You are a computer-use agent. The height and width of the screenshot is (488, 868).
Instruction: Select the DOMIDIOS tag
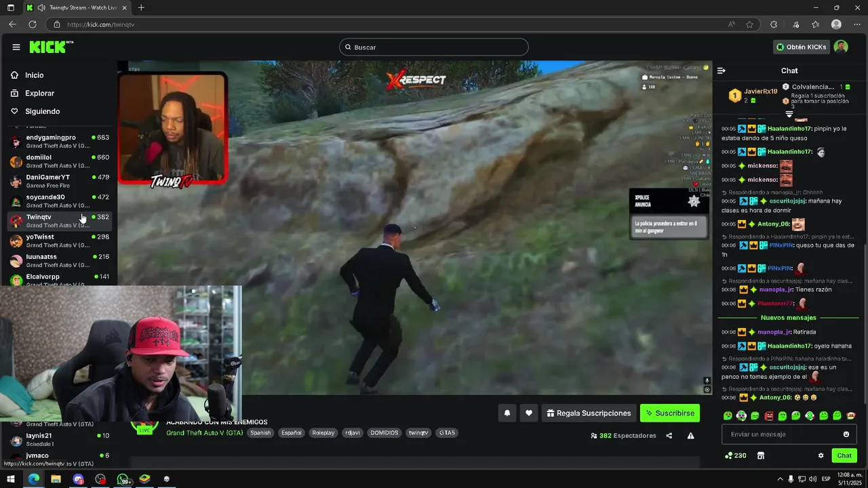click(384, 432)
